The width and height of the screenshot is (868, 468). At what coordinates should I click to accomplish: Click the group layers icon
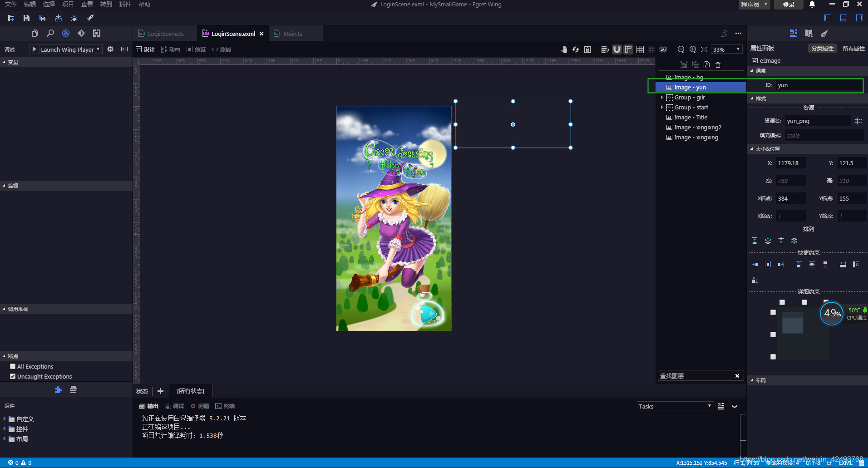click(x=684, y=65)
